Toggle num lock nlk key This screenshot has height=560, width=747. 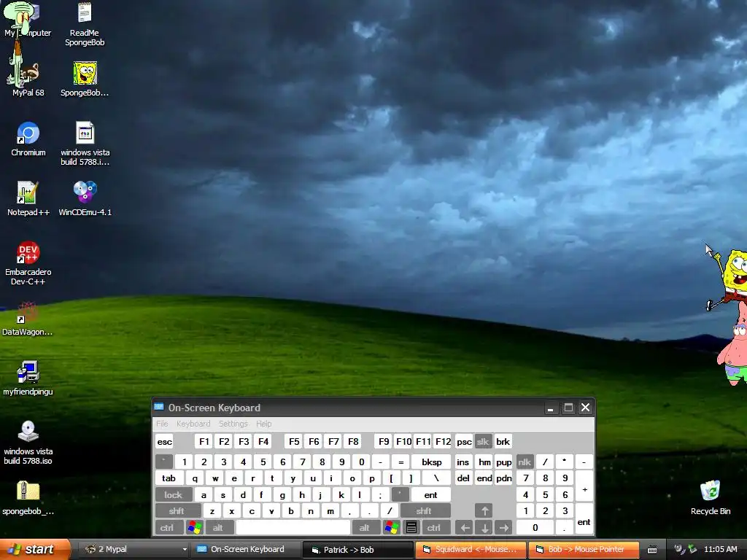525,462
